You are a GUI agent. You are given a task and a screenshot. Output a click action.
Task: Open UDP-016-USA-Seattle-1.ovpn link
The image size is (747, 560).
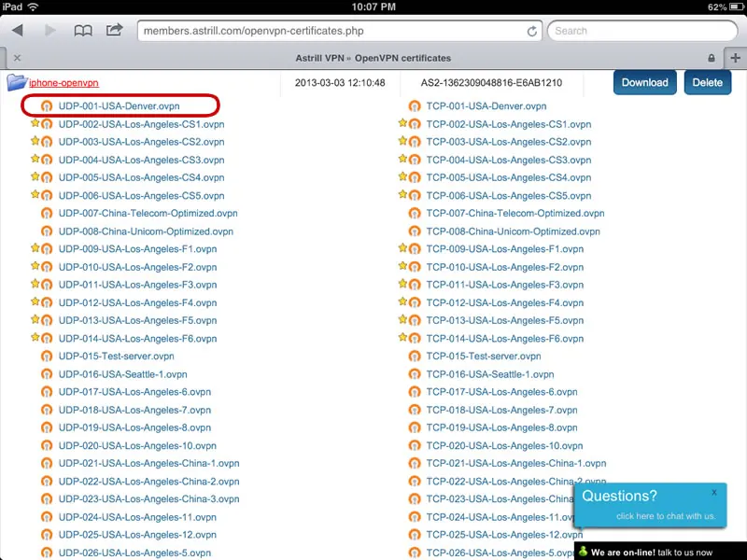pyautogui.click(x=123, y=374)
